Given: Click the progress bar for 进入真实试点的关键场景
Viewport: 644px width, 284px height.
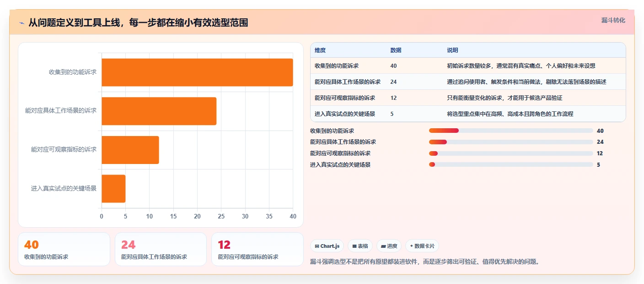Looking at the screenshot, I should click(x=511, y=165).
